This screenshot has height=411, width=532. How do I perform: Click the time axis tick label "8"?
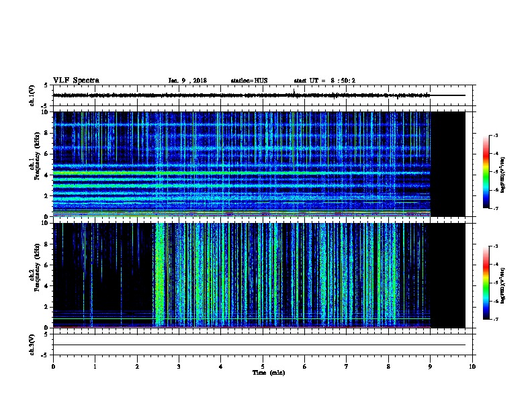388,367
